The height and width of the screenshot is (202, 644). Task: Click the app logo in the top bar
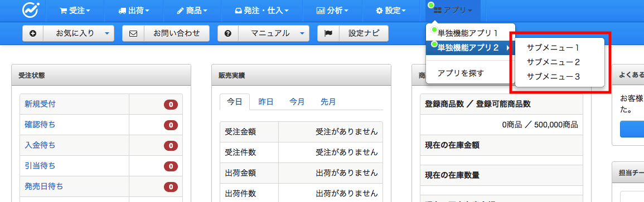click(31, 10)
